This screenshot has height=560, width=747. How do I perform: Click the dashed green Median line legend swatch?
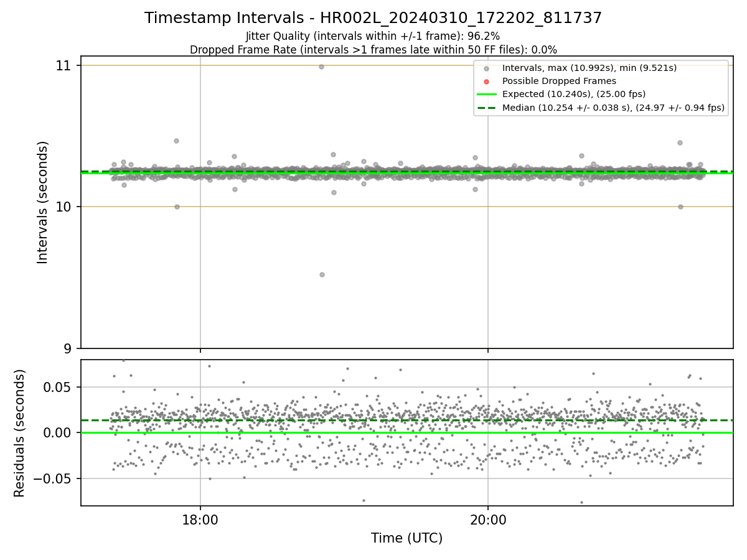487,108
